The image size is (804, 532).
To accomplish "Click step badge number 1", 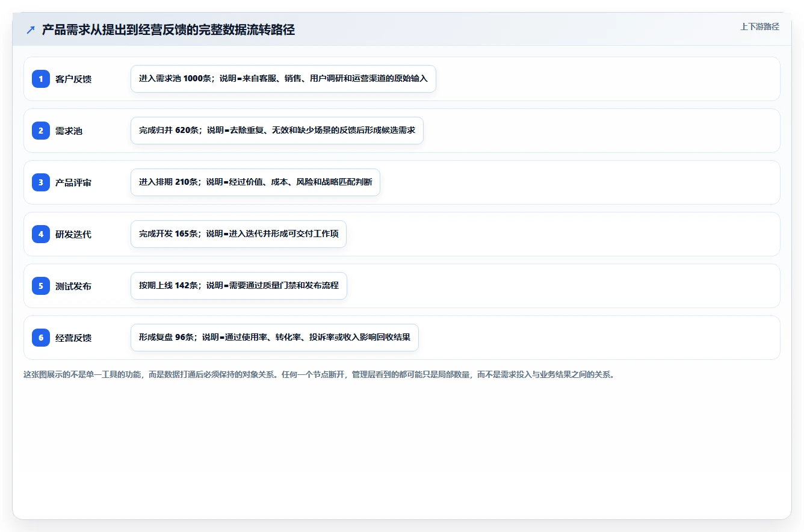I will [41, 79].
